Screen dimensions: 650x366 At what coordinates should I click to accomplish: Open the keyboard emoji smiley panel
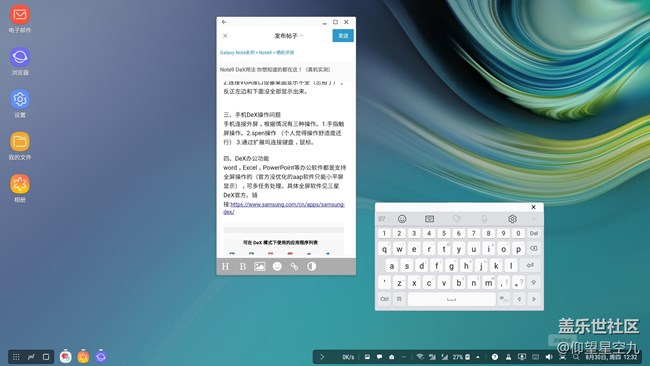pyautogui.click(x=402, y=218)
